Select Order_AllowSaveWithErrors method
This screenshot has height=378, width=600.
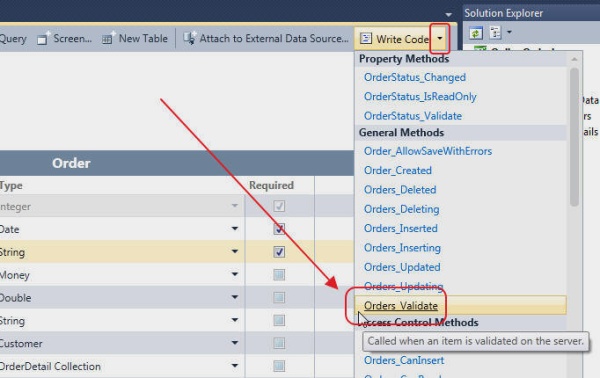point(428,151)
